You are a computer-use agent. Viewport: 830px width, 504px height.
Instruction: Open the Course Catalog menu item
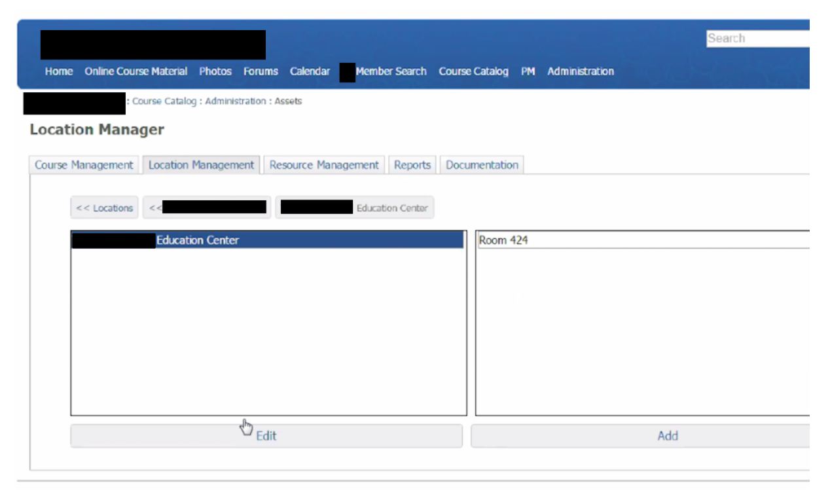pos(473,71)
